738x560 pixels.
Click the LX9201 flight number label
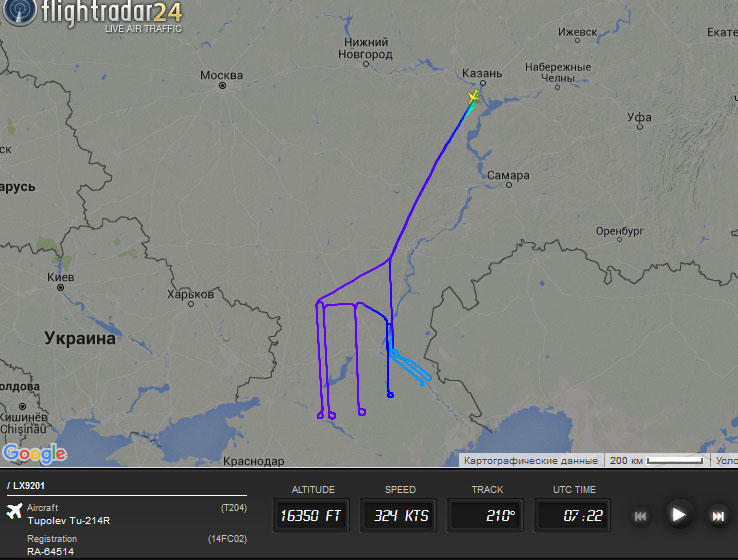[29, 486]
